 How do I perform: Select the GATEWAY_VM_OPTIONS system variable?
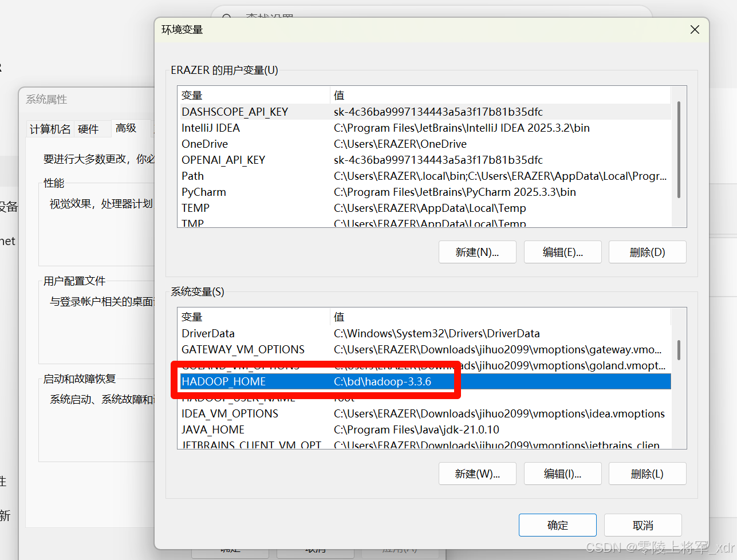click(x=424, y=349)
